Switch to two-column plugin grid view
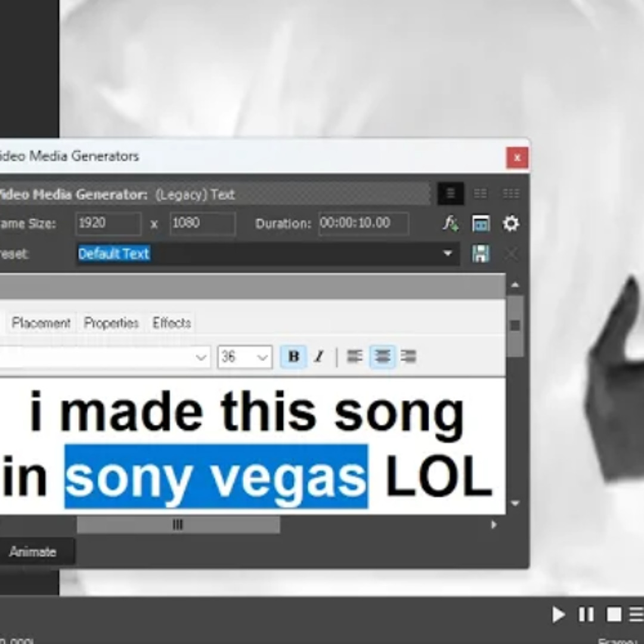Image resolution: width=644 pixels, height=644 pixels. (x=480, y=193)
